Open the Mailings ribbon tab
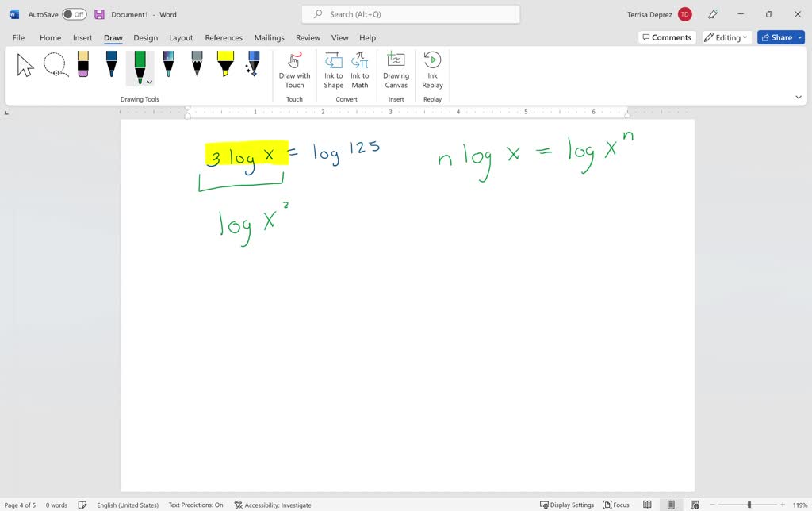 click(269, 37)
